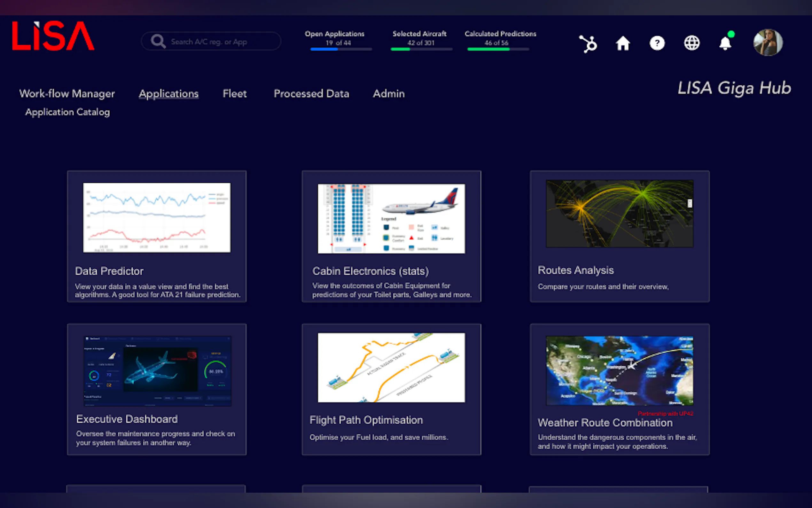Go to the home icon
This screenshot has height=508, width=812.
[x=623, y=43]
